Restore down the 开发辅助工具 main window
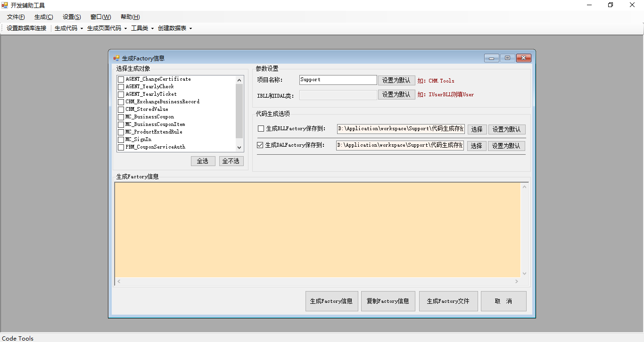The width and height of the screenshot is (644, 342). coord(611,5)
